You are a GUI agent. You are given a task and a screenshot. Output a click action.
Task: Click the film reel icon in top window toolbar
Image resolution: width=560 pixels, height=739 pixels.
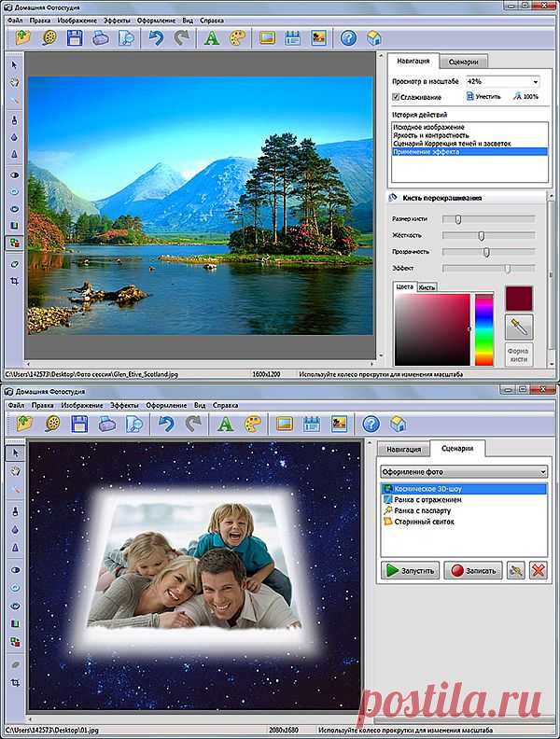pos(49,37)
